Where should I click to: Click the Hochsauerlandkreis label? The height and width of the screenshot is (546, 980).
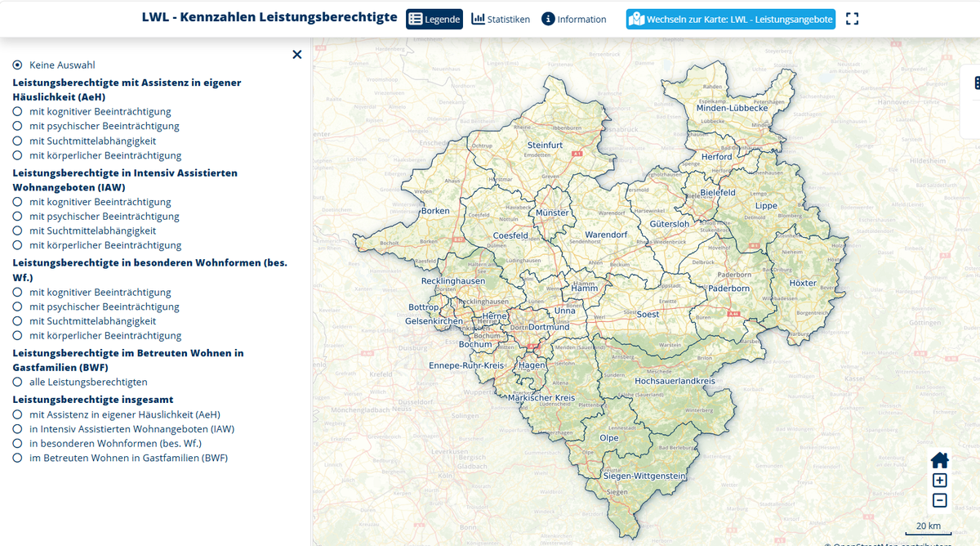[x=675, y=382]
